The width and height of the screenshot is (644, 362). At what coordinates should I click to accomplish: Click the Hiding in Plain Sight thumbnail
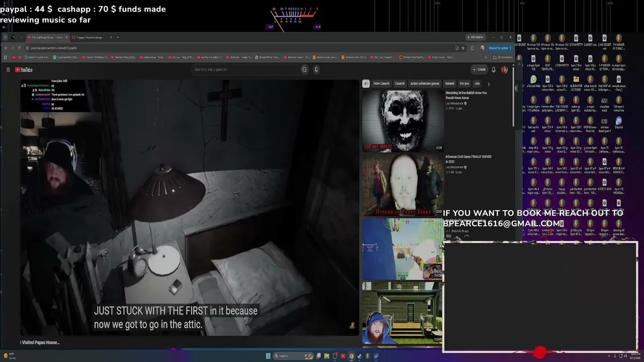click(x=403, y=185)
